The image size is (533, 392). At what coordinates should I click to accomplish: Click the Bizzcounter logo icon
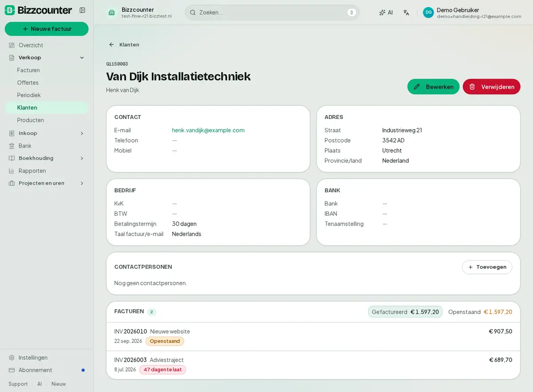(10, 10)
